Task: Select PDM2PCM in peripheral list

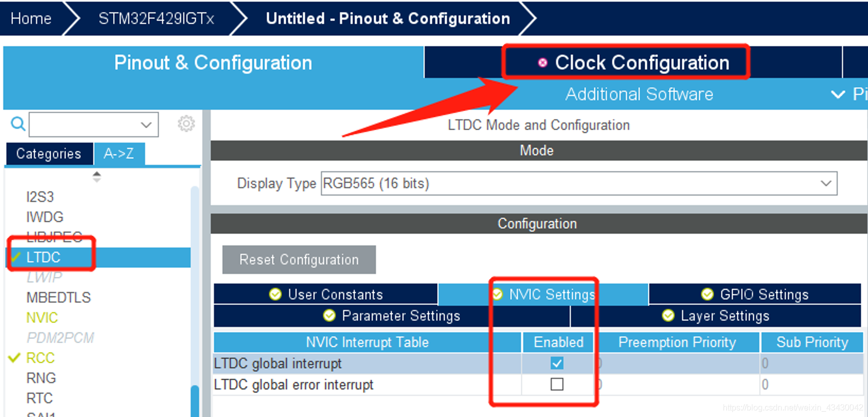Action: click(x=60, y=338)
